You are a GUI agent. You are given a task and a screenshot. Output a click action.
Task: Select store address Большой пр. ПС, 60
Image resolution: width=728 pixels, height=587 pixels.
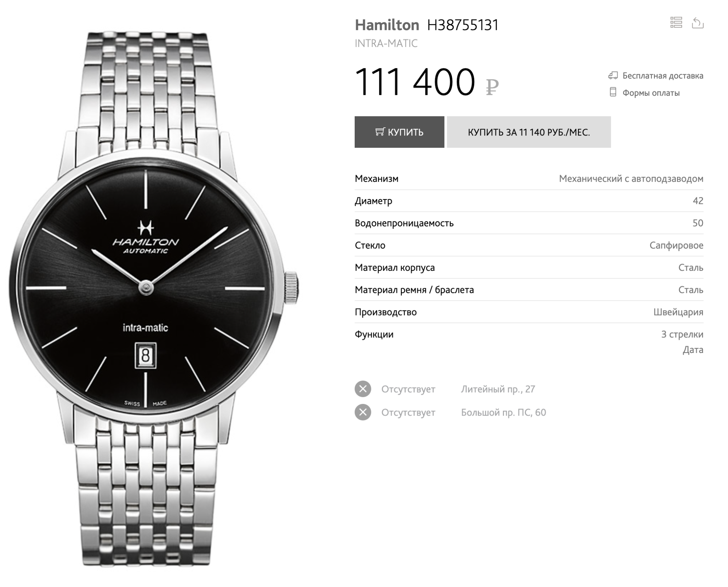point(503,412)
